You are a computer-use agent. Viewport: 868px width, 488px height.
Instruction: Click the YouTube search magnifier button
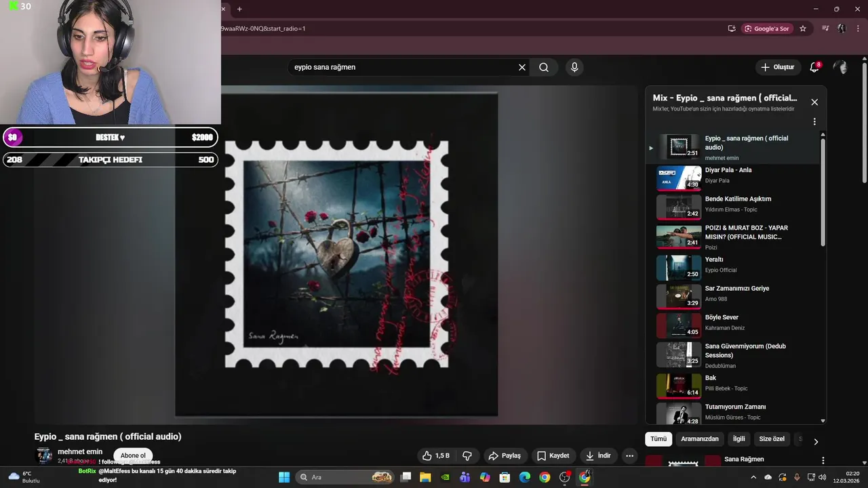coord(544,67)
